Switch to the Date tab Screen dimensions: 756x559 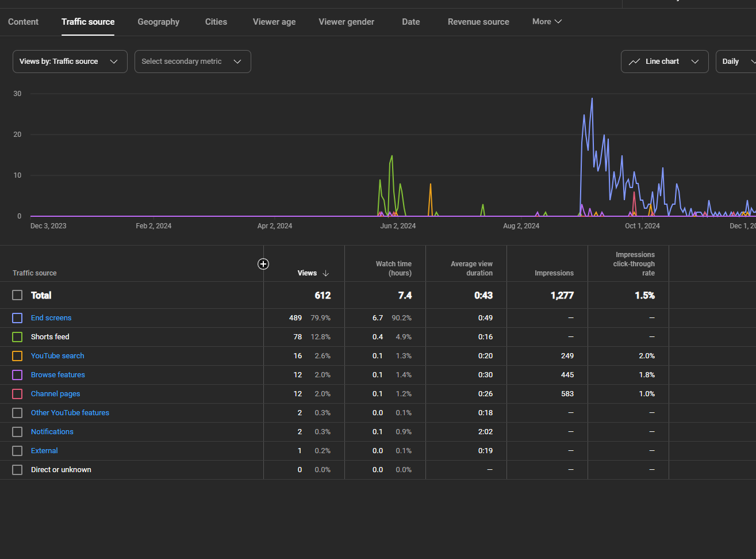click(x=411, y=22)
